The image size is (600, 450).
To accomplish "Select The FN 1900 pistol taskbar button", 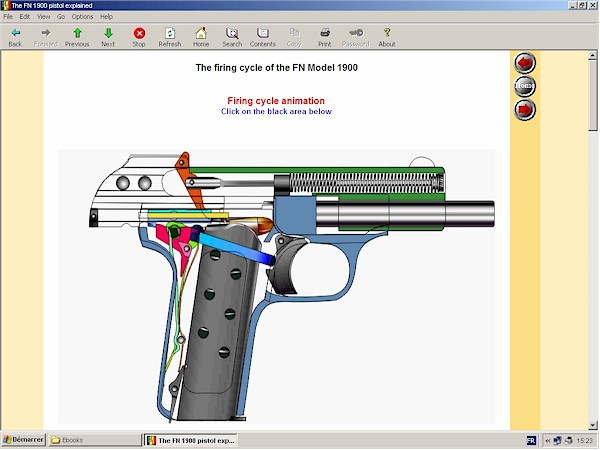I will pyautogui.click(x=191, y=440).
